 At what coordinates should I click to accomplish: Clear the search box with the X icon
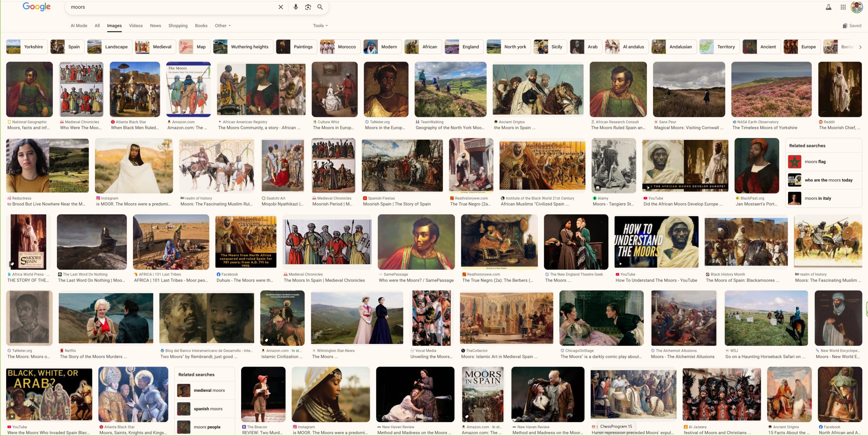click(280, 7)
